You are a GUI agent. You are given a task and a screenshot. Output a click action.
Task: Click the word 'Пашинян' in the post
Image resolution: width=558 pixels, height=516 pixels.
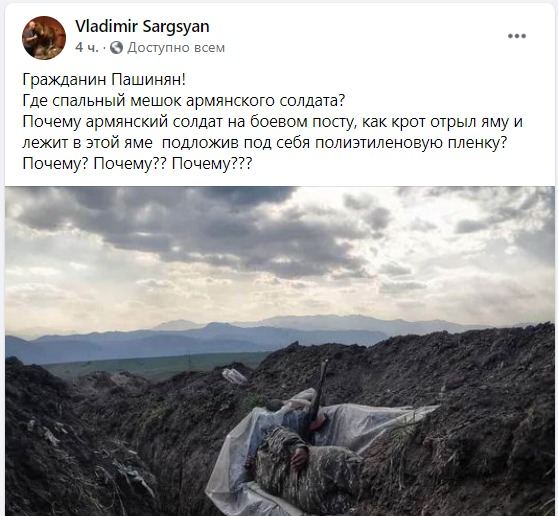(x=146, y=79)
